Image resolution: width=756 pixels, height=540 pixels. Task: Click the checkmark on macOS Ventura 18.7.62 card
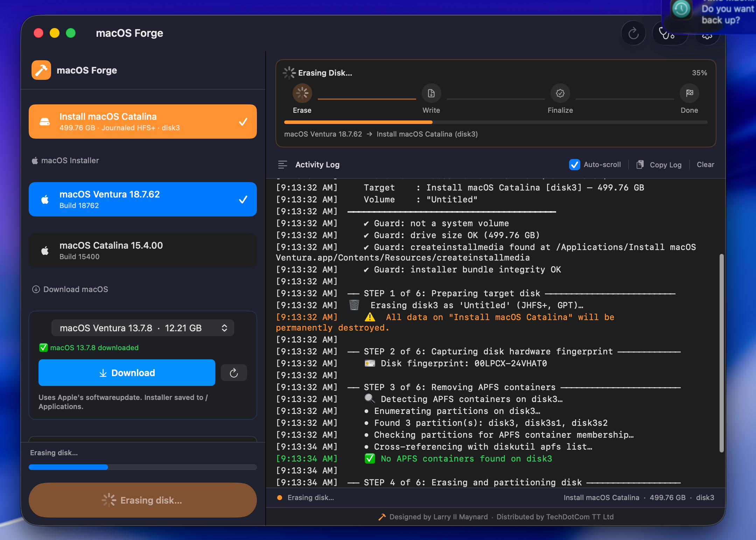[x=243, y=200]
